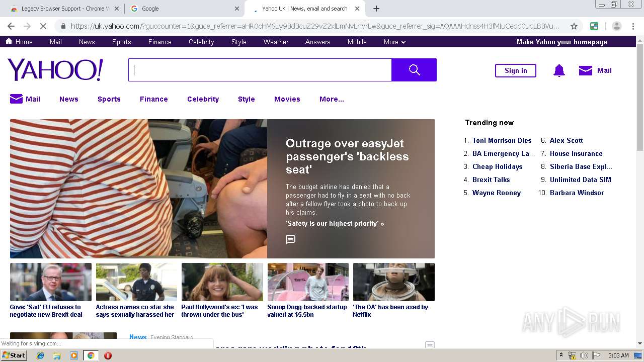The width and height of the screenshot is (644, 362).
Task: Click the comment icon beside the news article
Action: pos(430,345)
